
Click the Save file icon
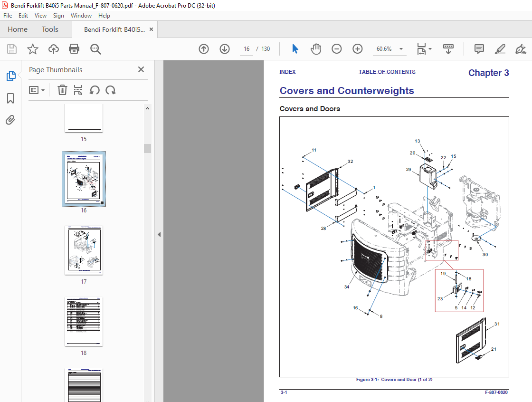pyautogui.click(x=12, y=49)
